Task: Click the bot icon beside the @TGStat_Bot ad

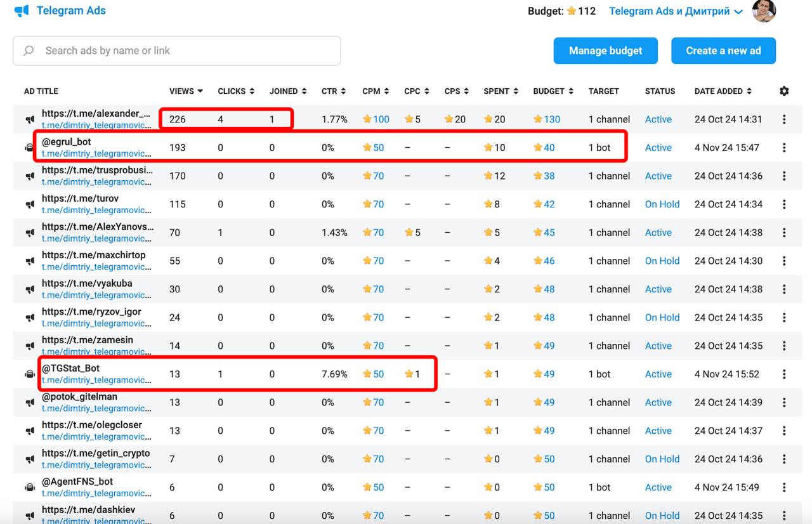Action: coord(30,374)
